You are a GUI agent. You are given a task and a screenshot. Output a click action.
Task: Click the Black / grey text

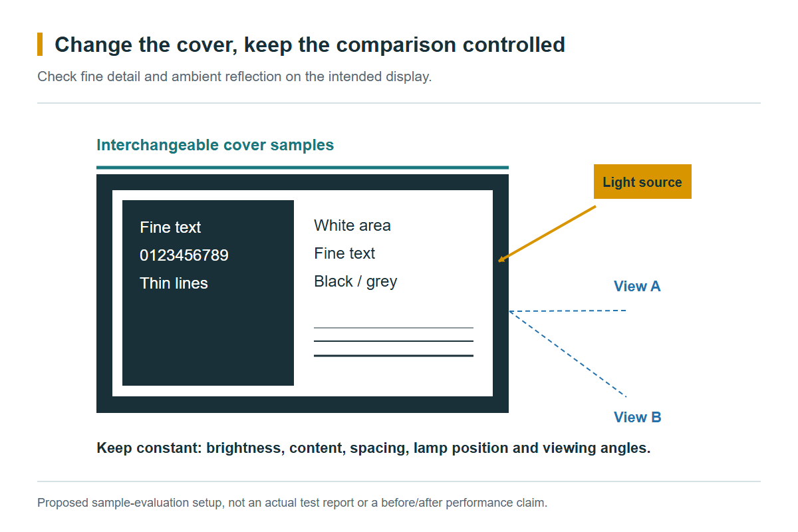point(356,281)
